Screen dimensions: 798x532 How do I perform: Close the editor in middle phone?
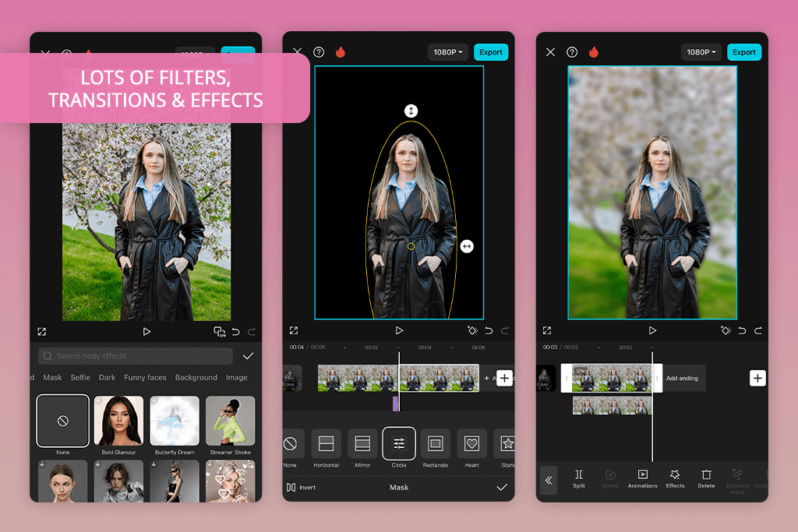pyautogui.click(x=297, y=52)
